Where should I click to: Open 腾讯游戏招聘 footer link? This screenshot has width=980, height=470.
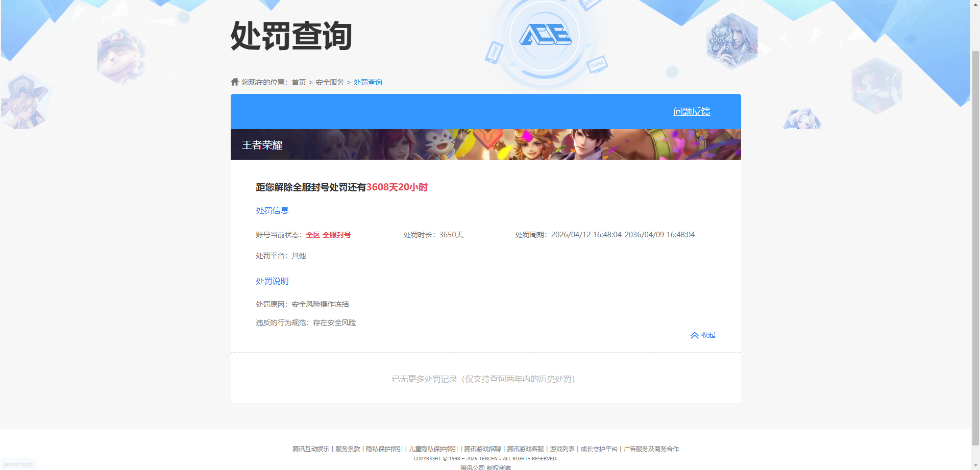click(x=482, y=449)
